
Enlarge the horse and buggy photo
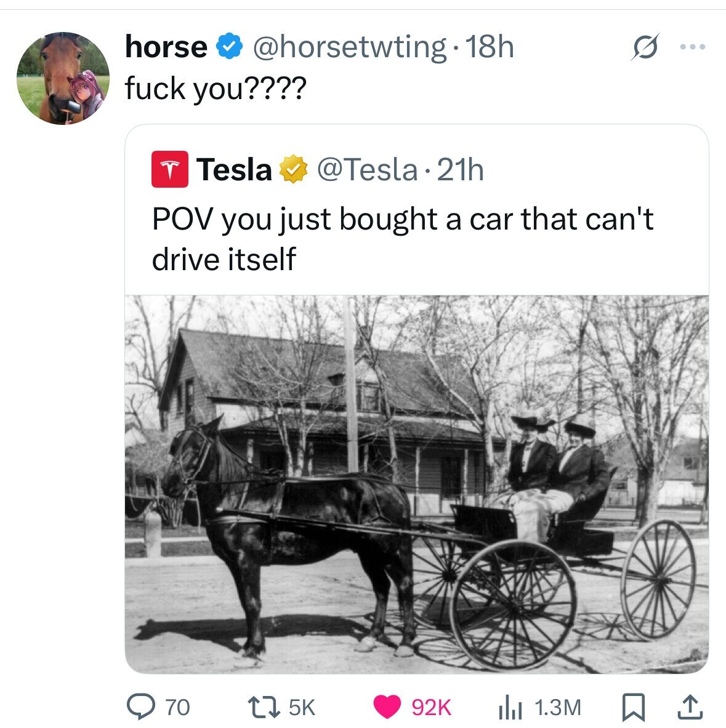click(417, 484)
